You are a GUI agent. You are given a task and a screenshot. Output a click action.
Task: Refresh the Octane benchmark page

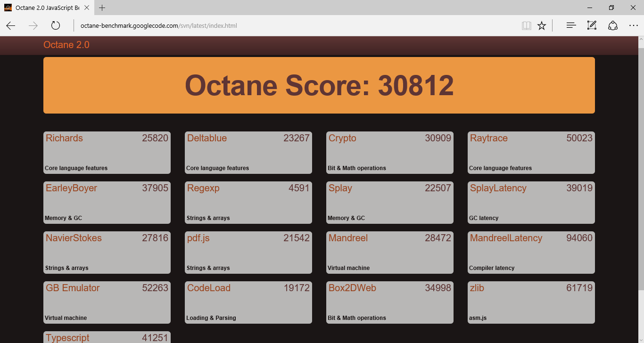tap(56, 25)
